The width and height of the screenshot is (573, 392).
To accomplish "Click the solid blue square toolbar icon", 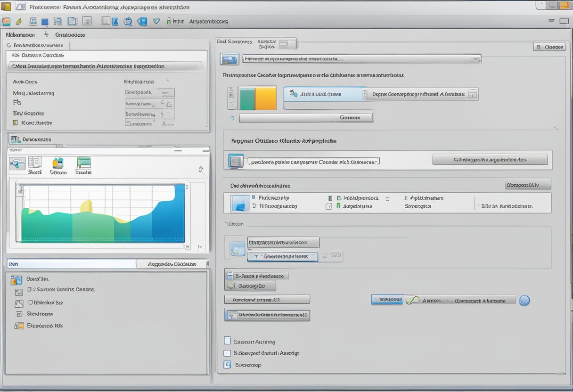I will pos(45,22).
